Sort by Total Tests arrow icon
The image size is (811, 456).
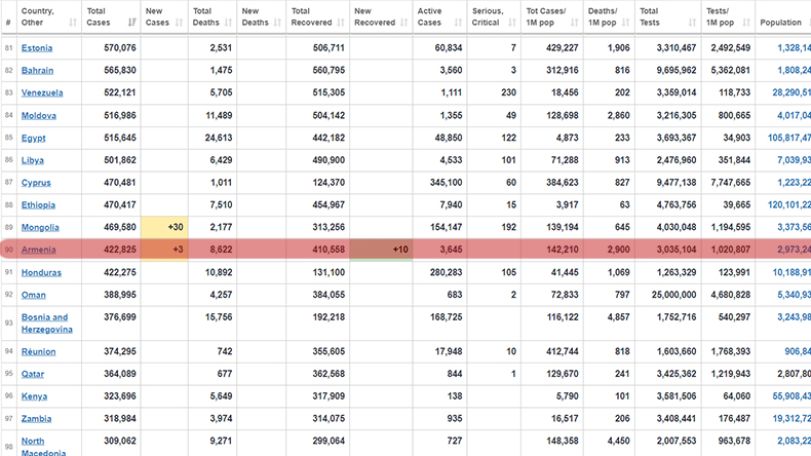point(692,22)
